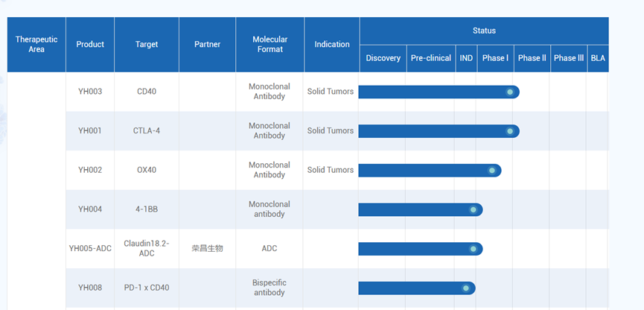Click the YH002 progress bar end dot

492,171
